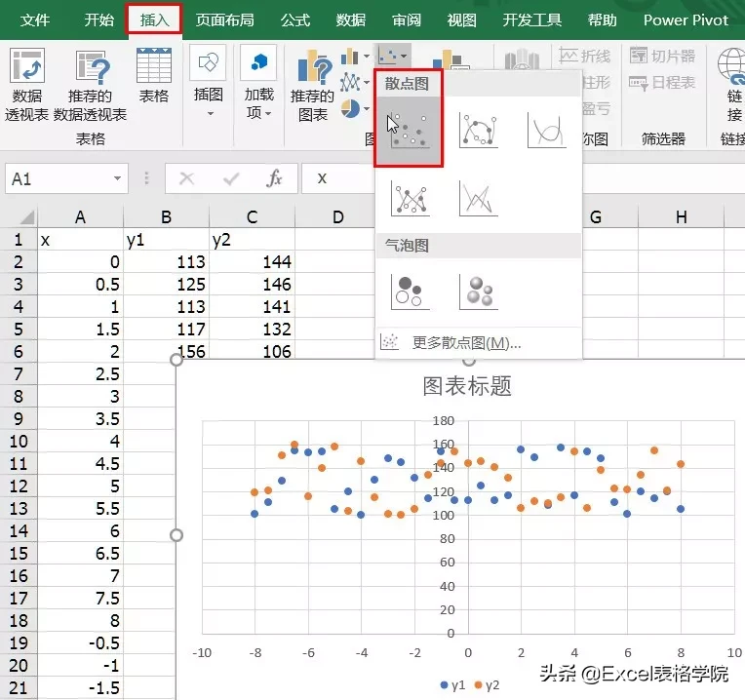Click the 3D map icon
The height and width of the screenshot is (700, 745).
[x=522, y=59]
